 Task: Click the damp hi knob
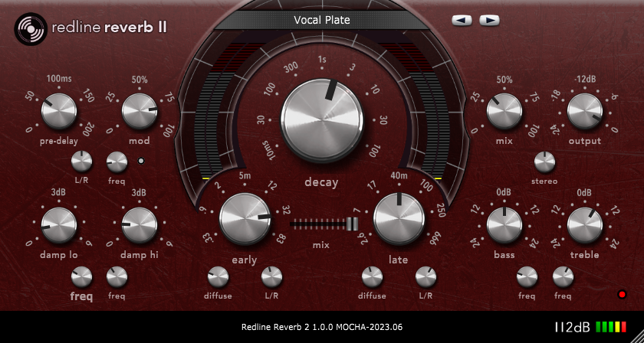pos(140,225)
